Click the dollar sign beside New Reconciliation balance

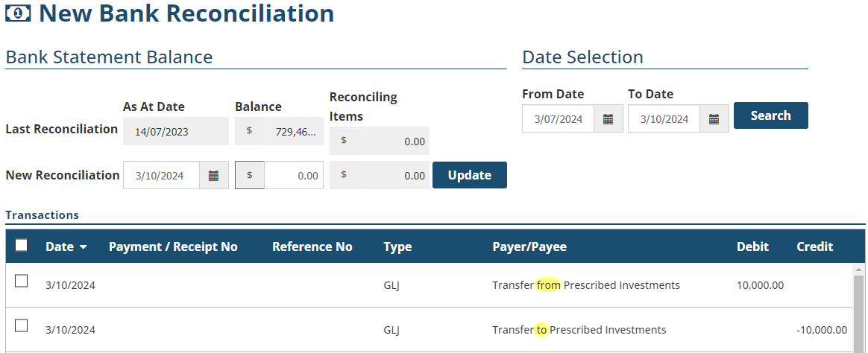tap(250, 176)
